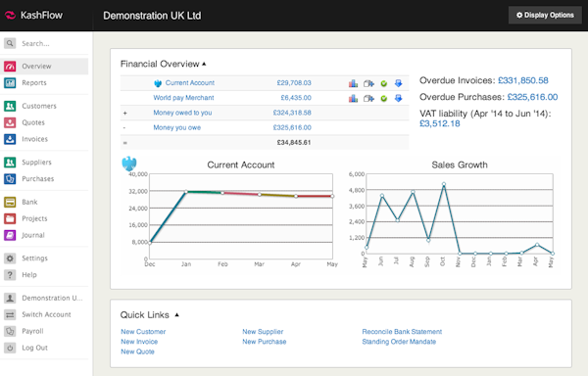Click the Demonstration user profile icon
The height and width of the screenshot is (376, 588).
click(x=10, y=298)
